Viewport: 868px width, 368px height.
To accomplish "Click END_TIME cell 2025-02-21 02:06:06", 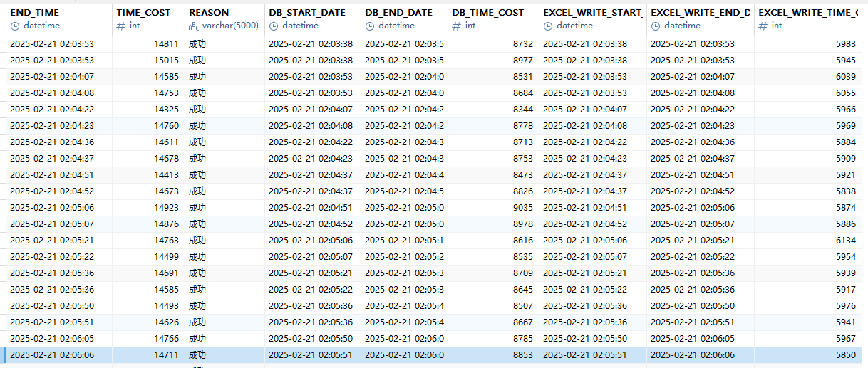I will click(59, 355).
